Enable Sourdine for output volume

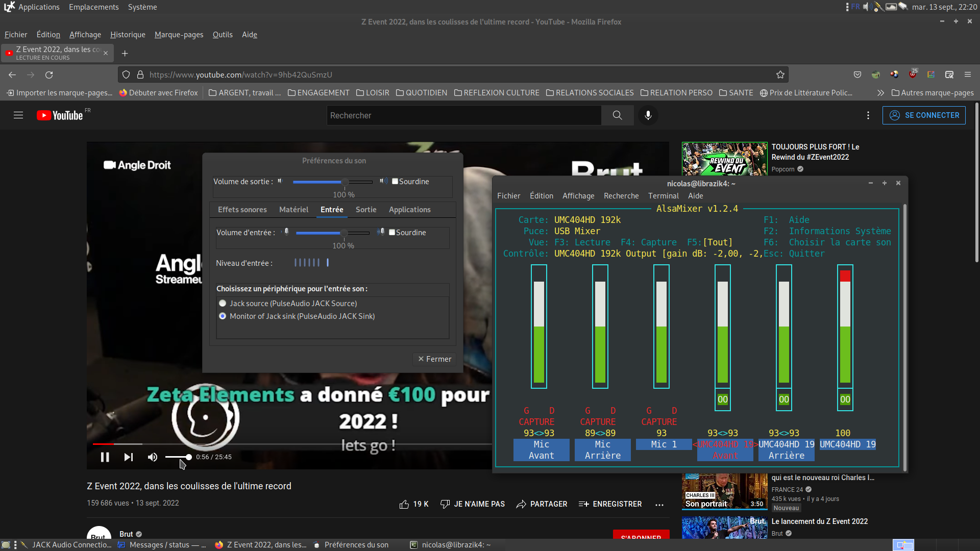(x=395, y=182)
